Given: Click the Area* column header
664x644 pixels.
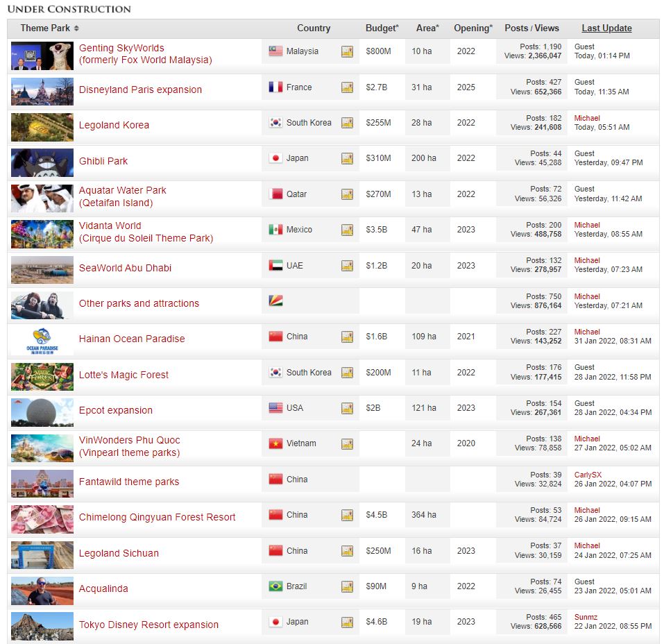Looking at the screenshot, I should point(427,28).
